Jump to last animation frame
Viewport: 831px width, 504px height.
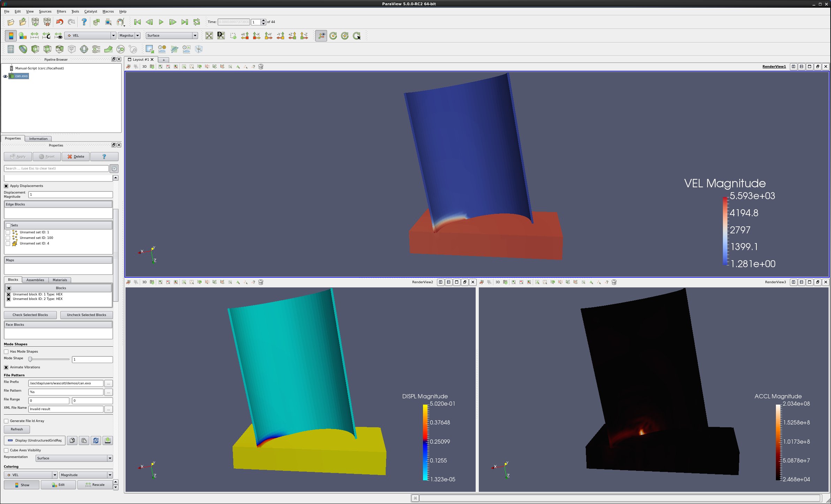coord(185,22)
